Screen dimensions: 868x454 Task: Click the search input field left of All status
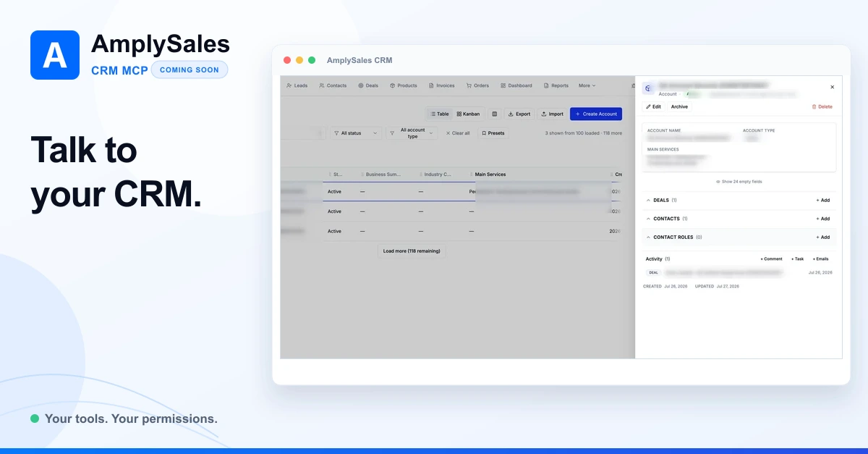pos(303,133)
